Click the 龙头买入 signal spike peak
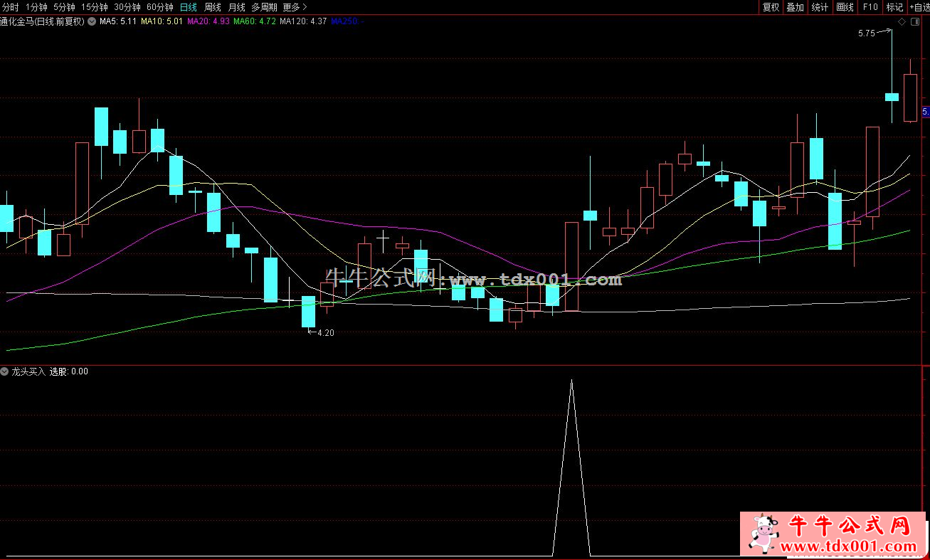The height and width of the screenshot is (560, 930). (x=571, y=381)
